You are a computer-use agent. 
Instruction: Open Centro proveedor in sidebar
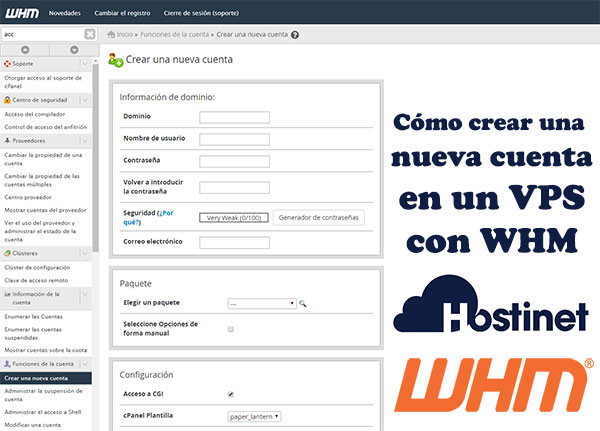(x=28, y=197)
